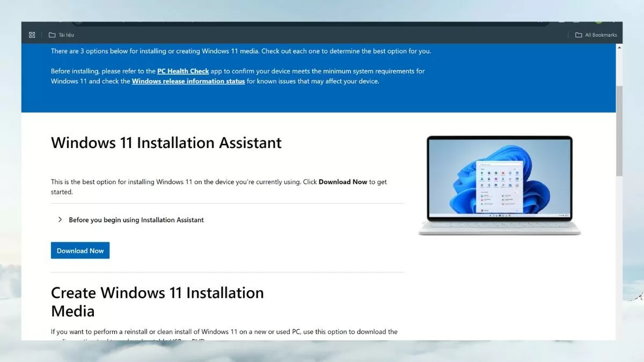Click the paragraph describing the 3 install options
Screen dimensions: 644x362
point(241,51)
